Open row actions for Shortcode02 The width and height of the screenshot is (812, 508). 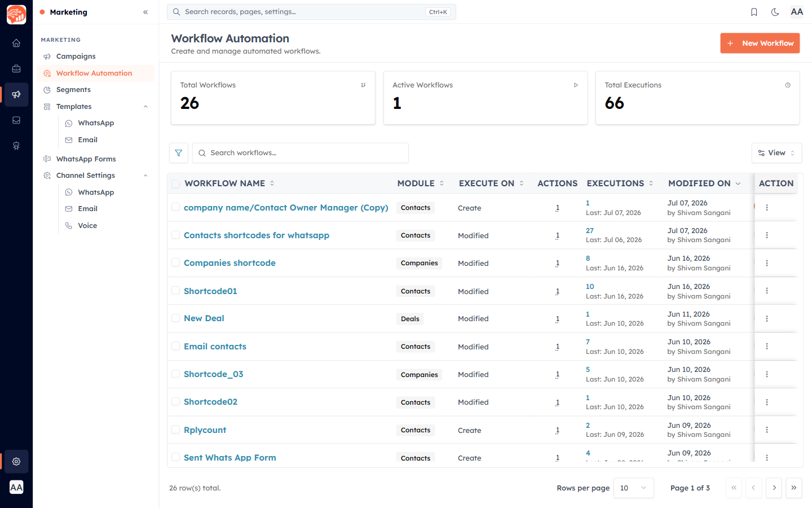767,402
